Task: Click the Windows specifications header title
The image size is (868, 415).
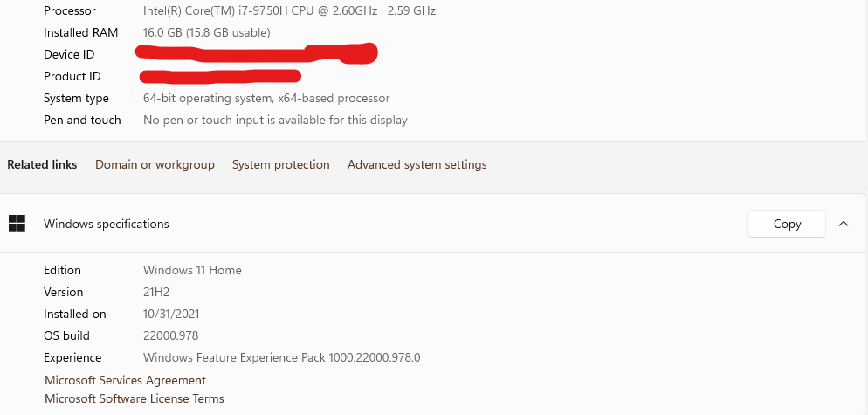Action: [x=106, y=224]
